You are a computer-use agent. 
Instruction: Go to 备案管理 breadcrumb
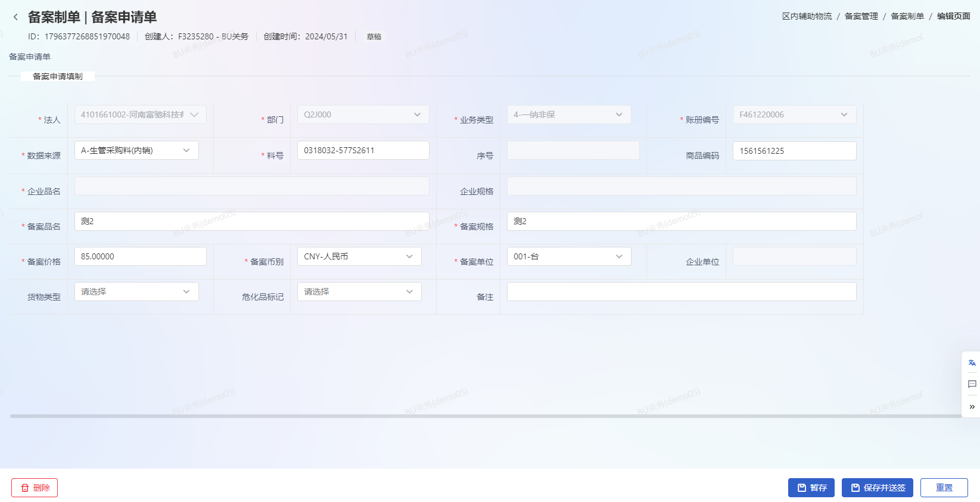click(861, 16)
